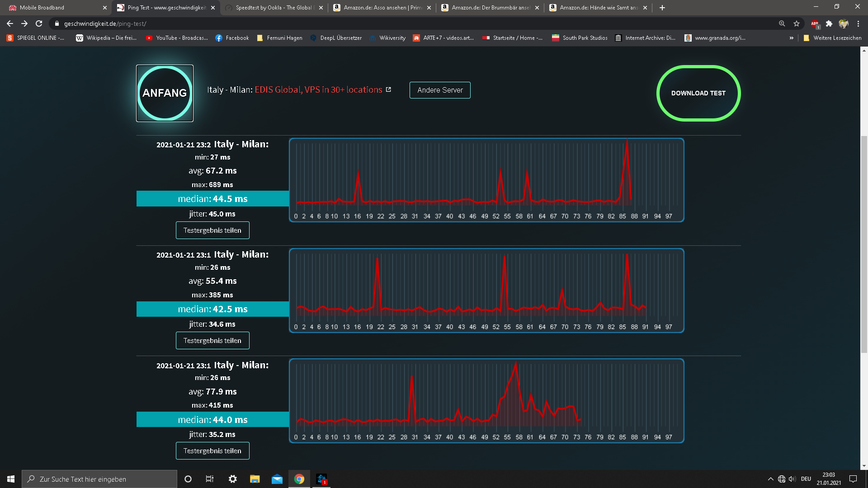Open Adblock Plus extension icon
Screen dimensions: 868x488
click(x=815, y=23)
